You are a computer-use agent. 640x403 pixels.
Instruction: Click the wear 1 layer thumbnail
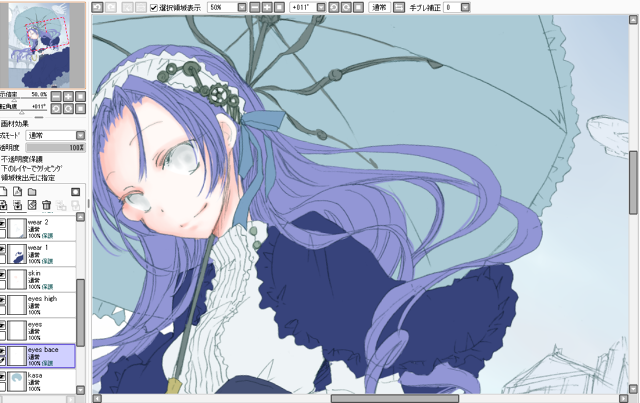17,254
